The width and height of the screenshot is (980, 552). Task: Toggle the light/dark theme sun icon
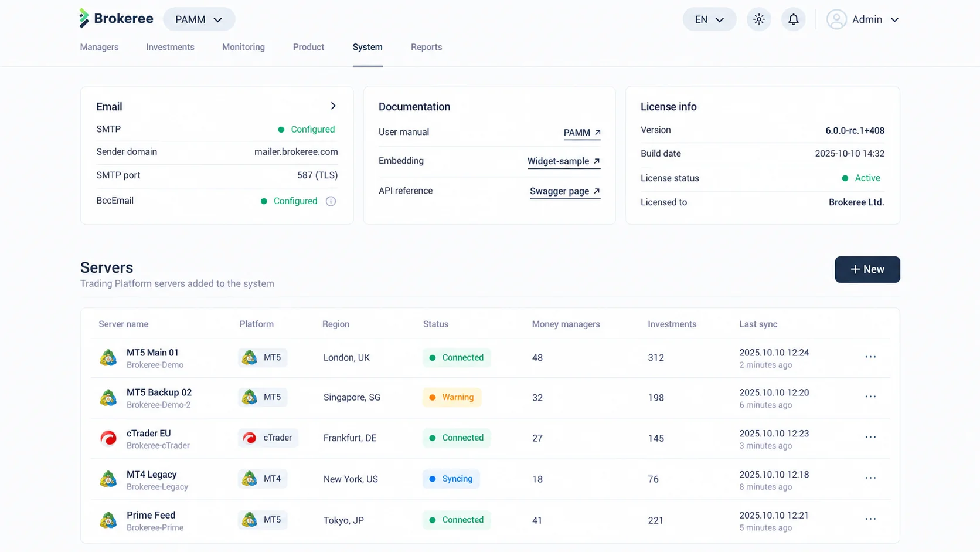click(758, 19)
